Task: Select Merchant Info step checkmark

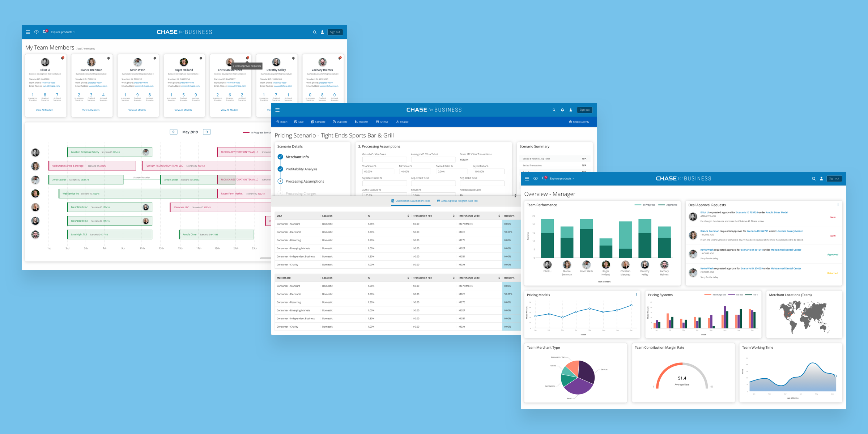Action: pyautogui.click(x=280, y=157)
